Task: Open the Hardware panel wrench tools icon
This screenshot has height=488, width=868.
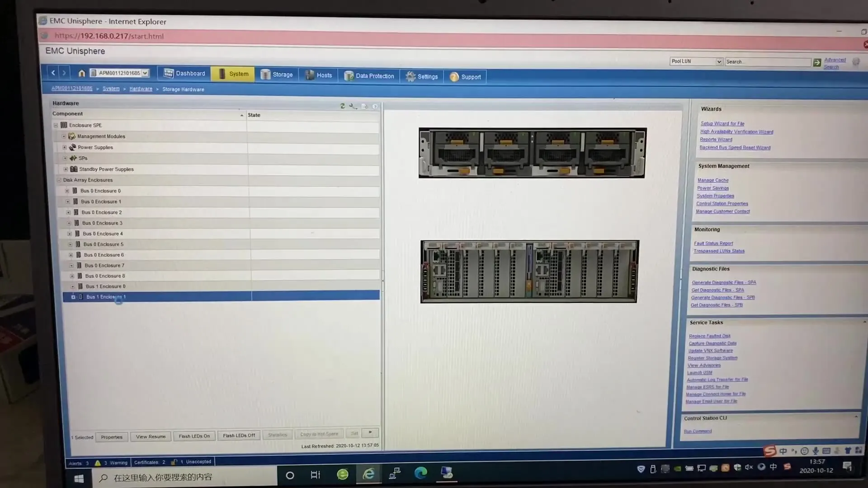Action: pyautogui.click(x=353, y=106)
